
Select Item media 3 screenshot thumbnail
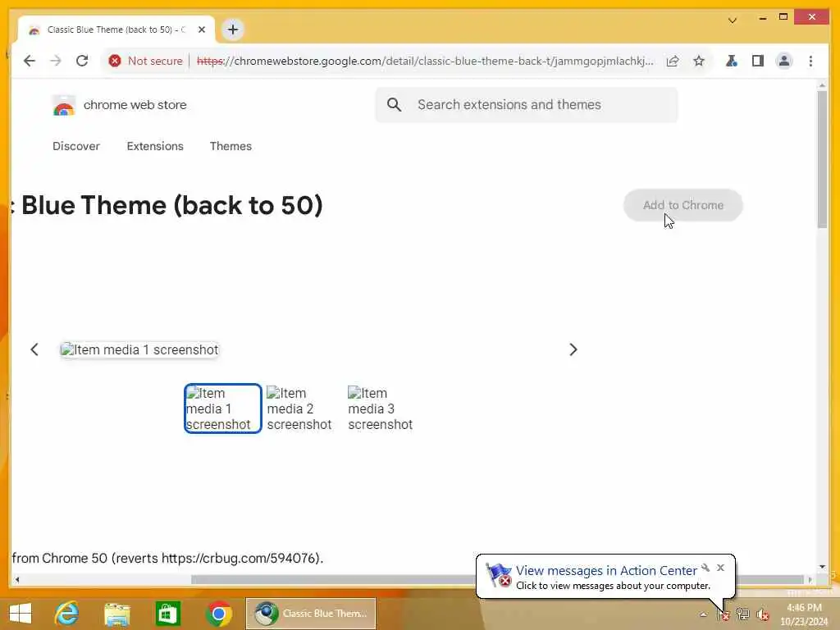pyautogui.click(x=380, y=409)
